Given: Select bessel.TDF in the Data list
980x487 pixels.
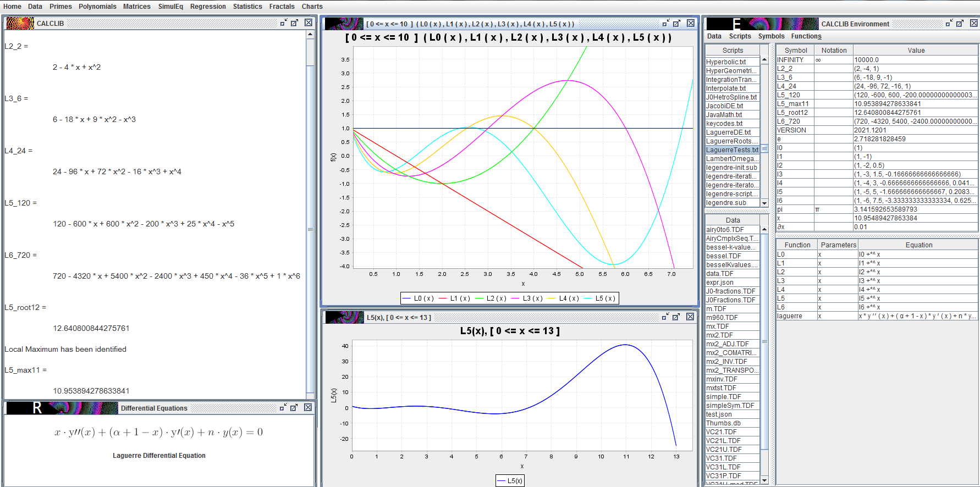Looking at the screenshot, I should click(724, 256).
